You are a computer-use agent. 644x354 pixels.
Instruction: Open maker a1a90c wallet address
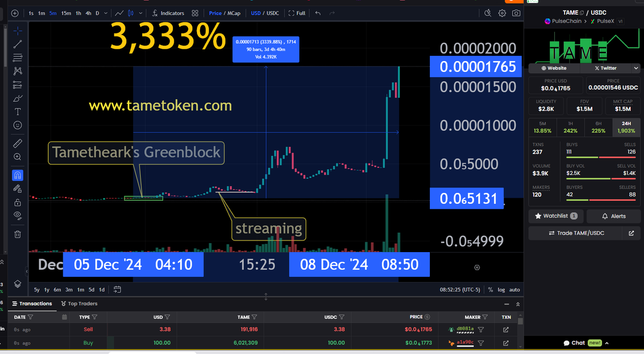click(x=465, y=343)
